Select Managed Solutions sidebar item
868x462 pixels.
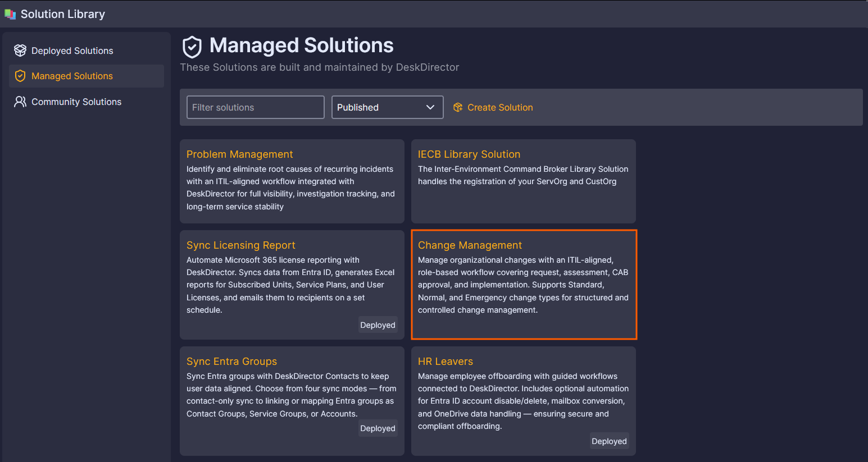click(x=72, y=76)
